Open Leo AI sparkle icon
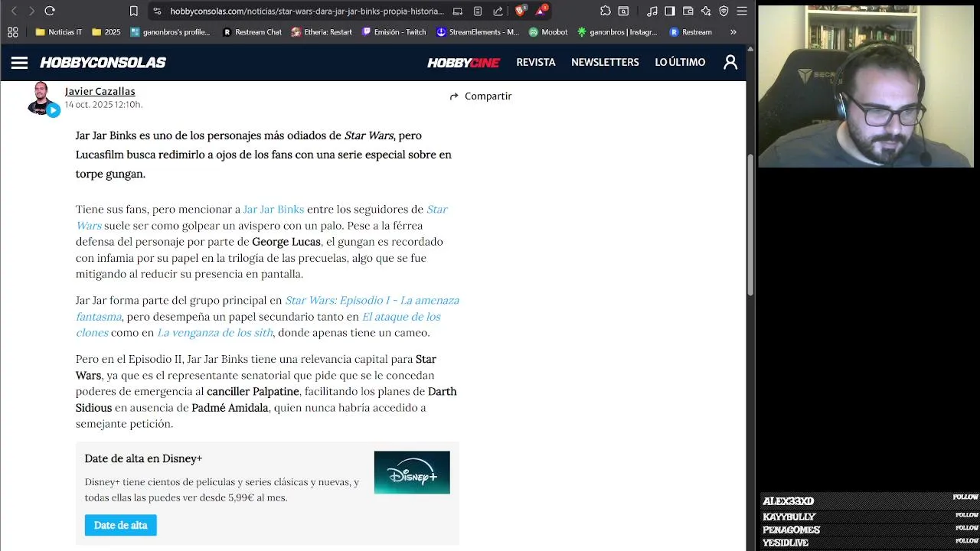Screen dimensions: 980x551 705,11
